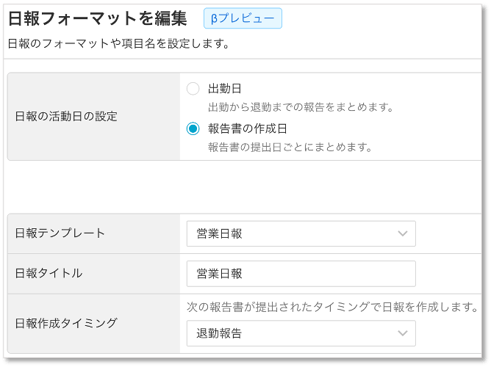This screenshot has height=367, width=491.
Task: Click the blank area between the settings tables
Action: (x=244, y=187)
